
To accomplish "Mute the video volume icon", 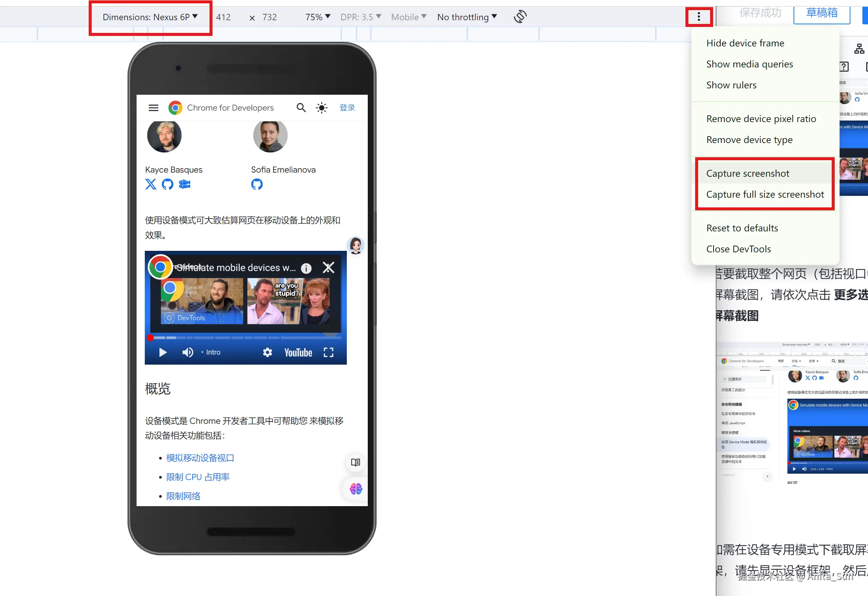I will 188,352.
